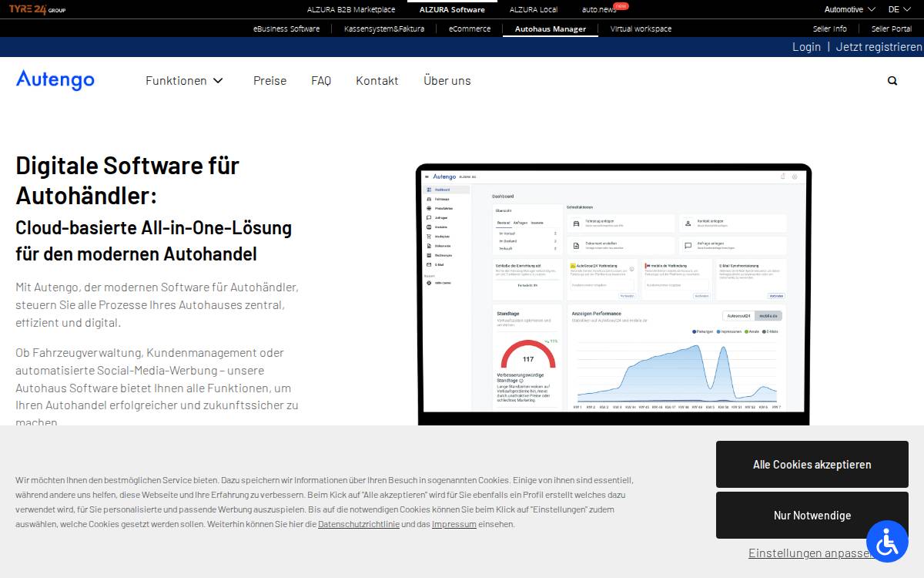924x578 pixels.
Task: Open Seller Info link
Action: click(829, 29)
